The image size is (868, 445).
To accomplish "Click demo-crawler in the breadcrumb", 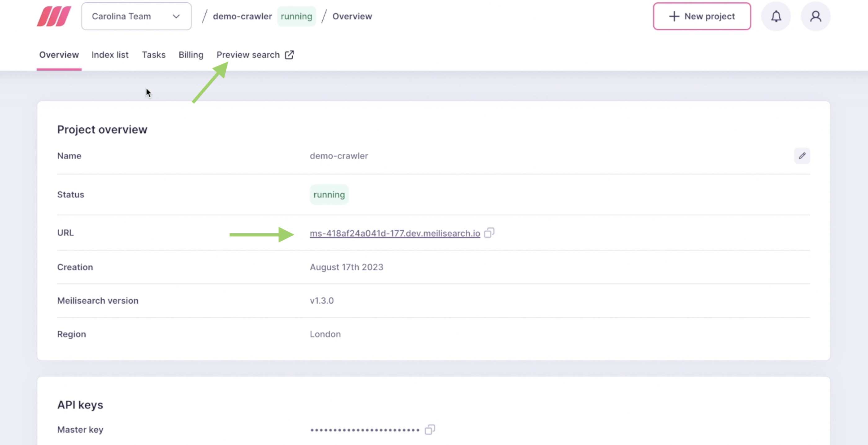I will click(242, 16).
